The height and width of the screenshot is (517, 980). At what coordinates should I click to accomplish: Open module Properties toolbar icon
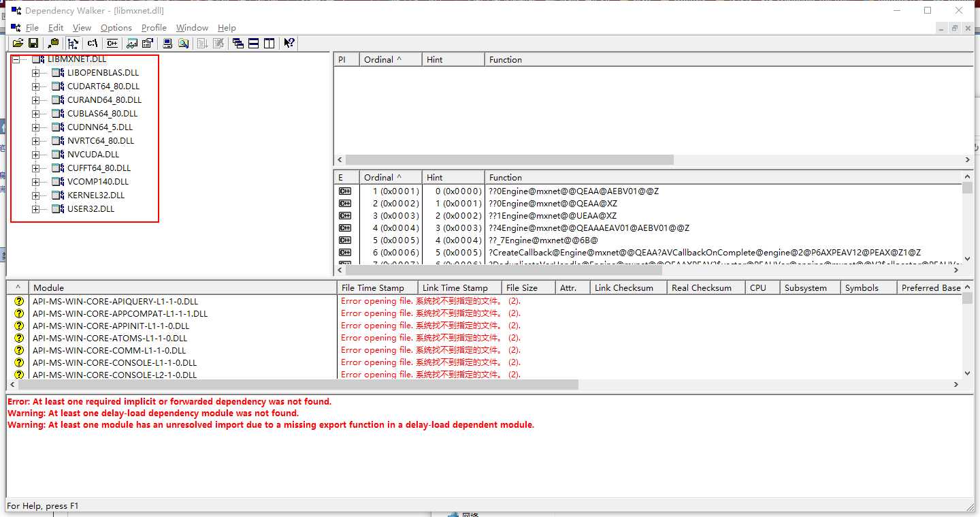click(147, 43)
